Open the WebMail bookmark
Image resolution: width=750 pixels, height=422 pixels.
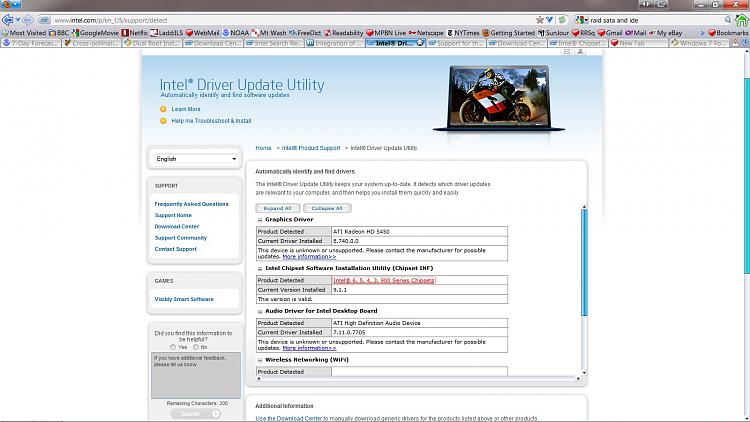click(202, 33)
